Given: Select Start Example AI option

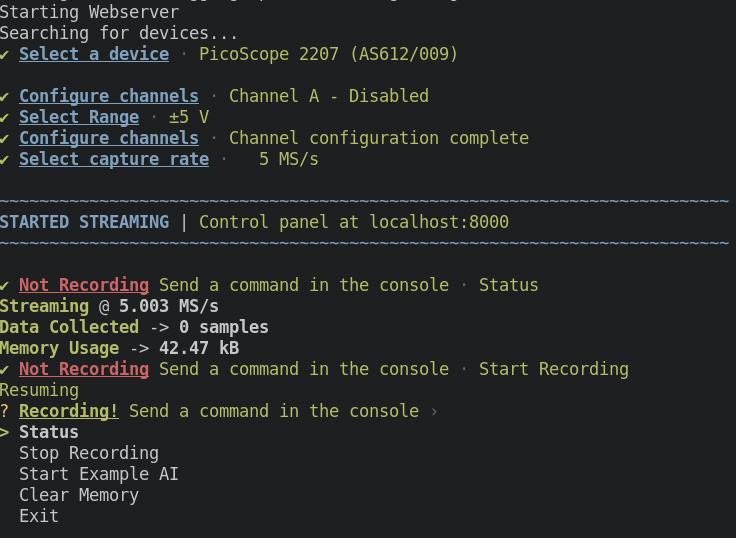Looking at the screenshot, I should (98, 474).
